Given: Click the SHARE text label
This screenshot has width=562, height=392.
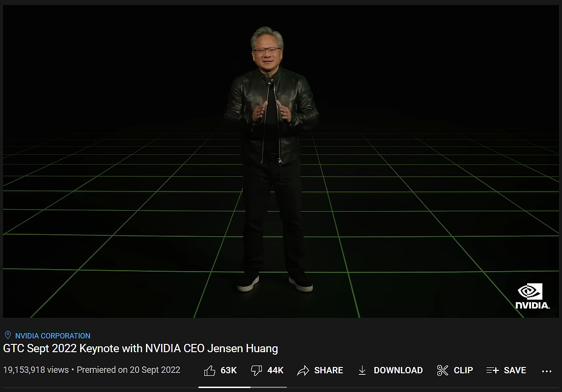Looking at the screenshot, I should (x=329, y=370).
